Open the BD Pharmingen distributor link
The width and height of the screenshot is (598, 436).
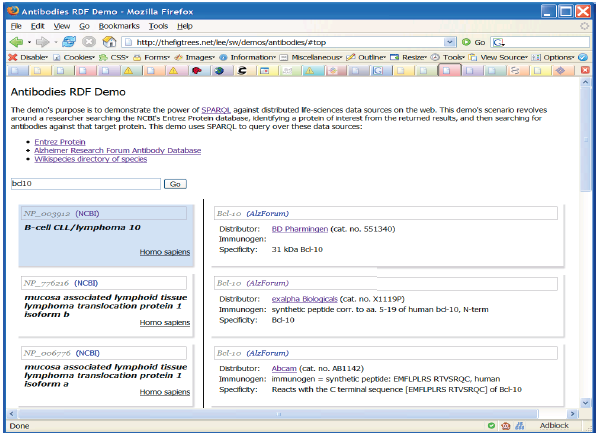pos(300,229)
